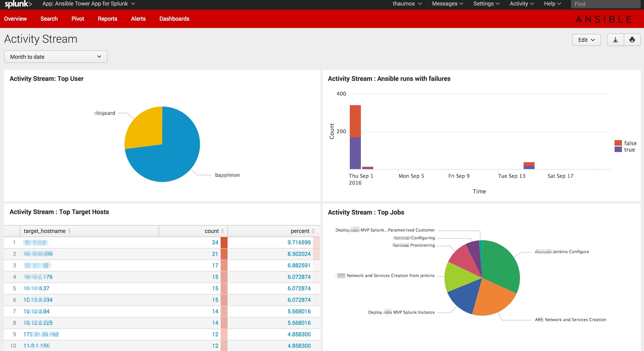Toggle the false series in chart legend
644x351 pixels.
click(625, 143)
